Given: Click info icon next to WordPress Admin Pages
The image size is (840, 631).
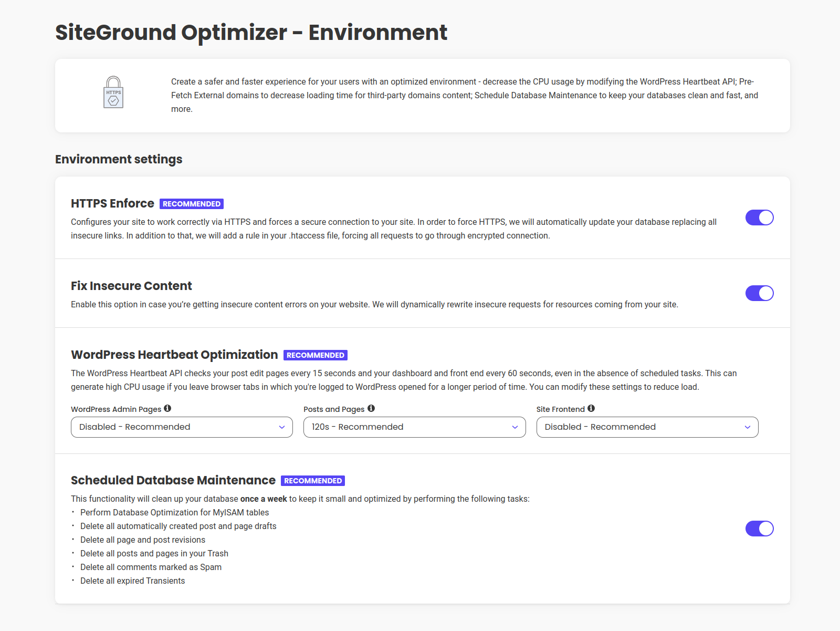Looking at the screenshot, I should coord(167,408).
